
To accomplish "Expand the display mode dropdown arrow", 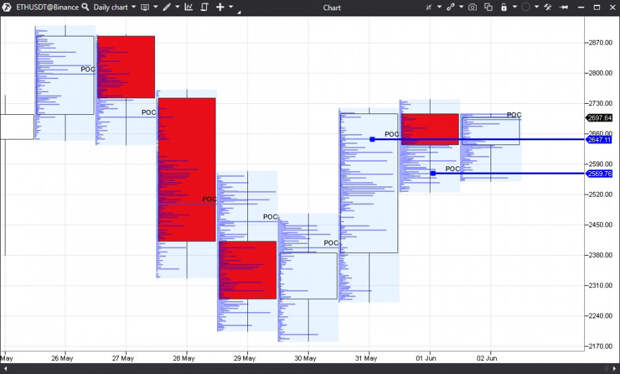I will (x=155, y=7).
